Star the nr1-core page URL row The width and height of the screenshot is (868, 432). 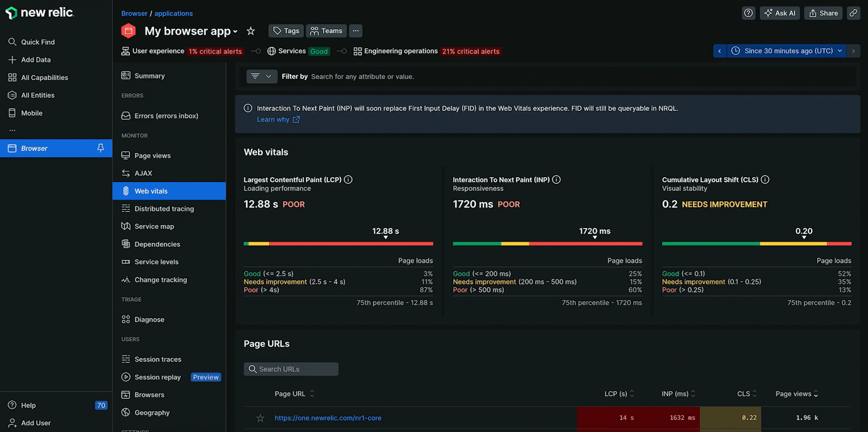point(260,418)
